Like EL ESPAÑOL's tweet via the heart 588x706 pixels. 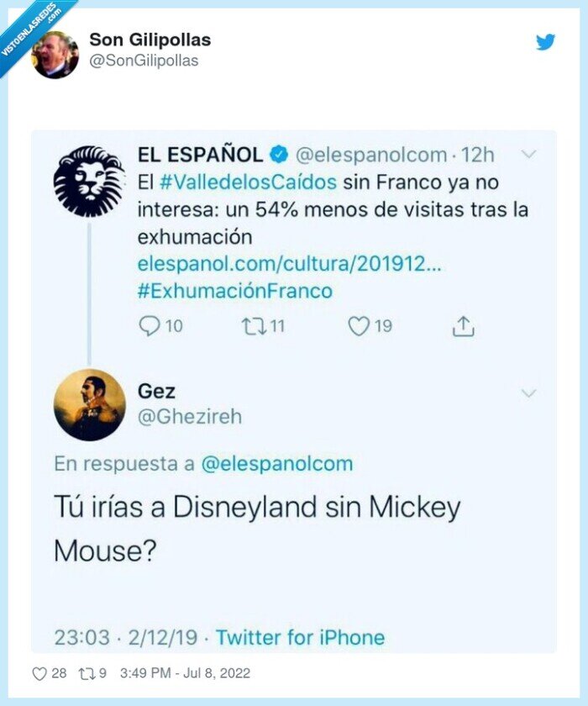(x=359, y=327)
